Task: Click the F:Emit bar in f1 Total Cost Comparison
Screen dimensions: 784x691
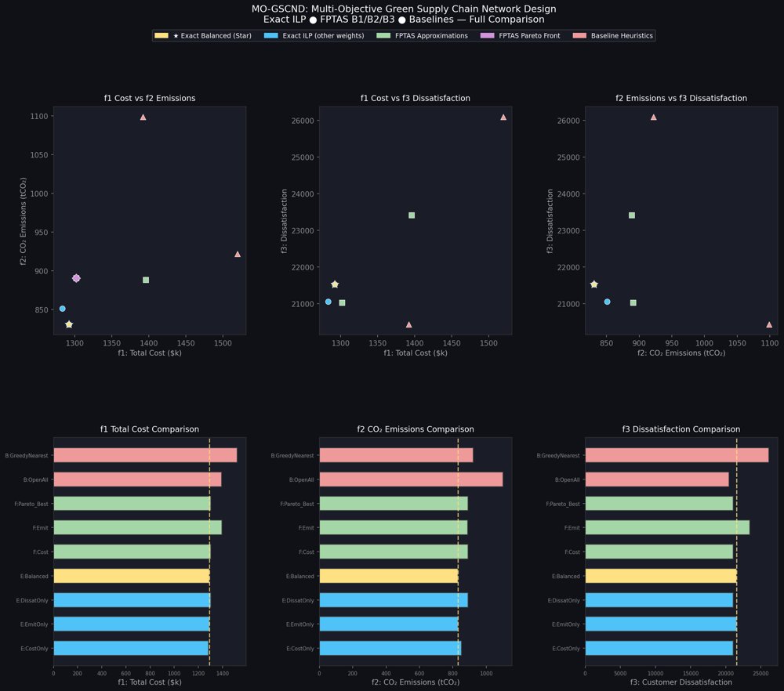Action: [x=137, y=527]
